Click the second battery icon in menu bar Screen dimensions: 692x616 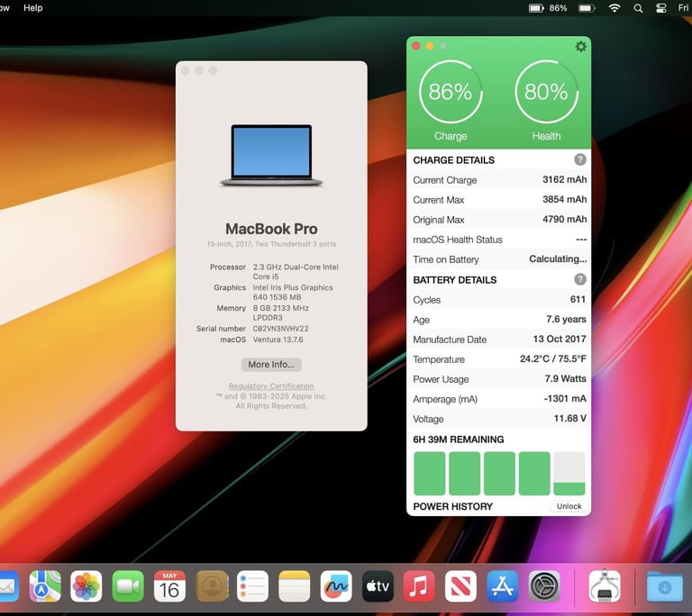[x=587, y=8]
